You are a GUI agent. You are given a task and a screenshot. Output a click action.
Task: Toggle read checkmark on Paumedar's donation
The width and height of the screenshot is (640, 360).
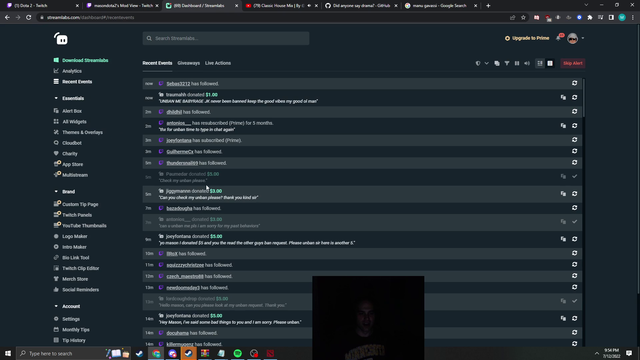(574, 177)
